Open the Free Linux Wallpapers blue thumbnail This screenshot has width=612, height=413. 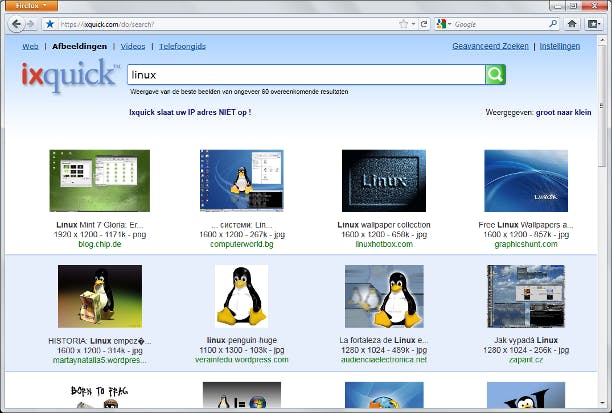(x=526, y=181)
